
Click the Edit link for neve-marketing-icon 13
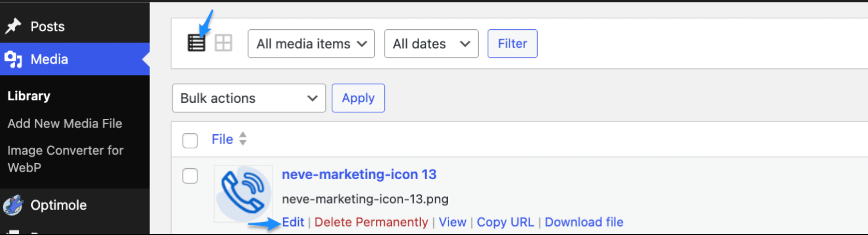point(293,222)
